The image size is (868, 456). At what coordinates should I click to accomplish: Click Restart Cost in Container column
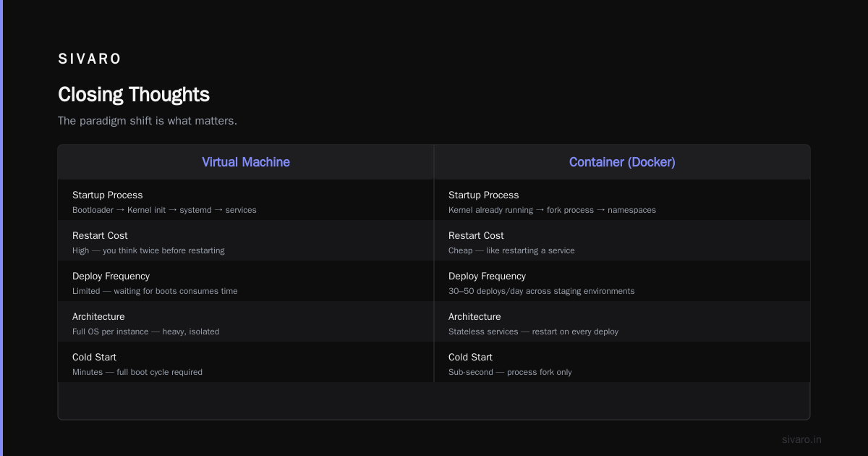(x=476, y=235)
